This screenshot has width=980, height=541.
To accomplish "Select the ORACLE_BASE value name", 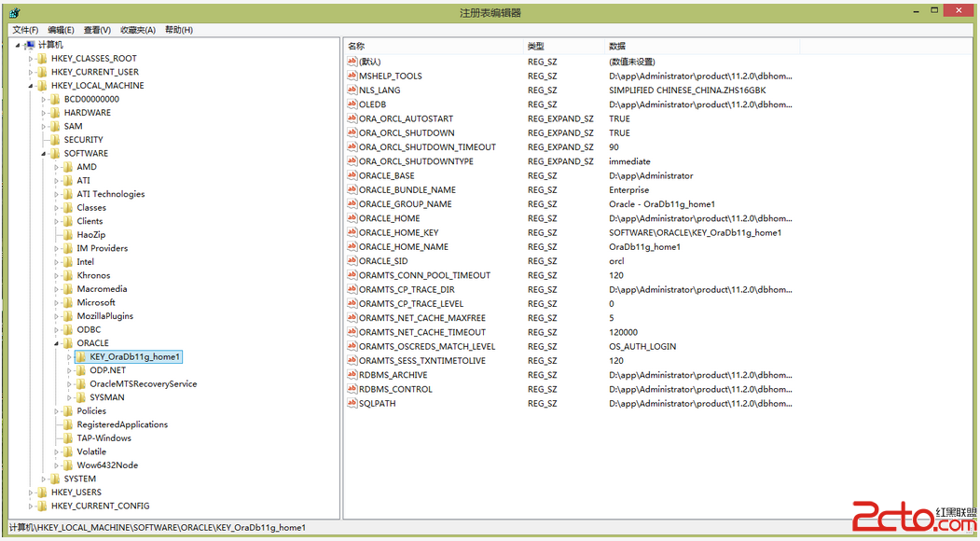I will tap(387, 175).
